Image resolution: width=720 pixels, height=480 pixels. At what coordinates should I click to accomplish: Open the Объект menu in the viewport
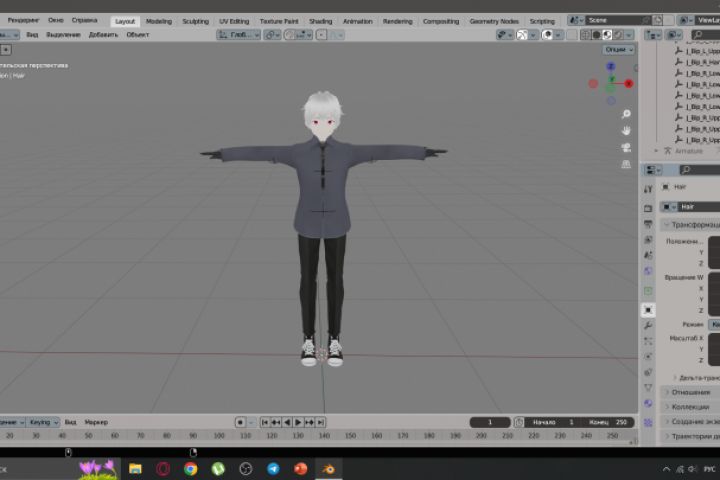pos(138,35)
